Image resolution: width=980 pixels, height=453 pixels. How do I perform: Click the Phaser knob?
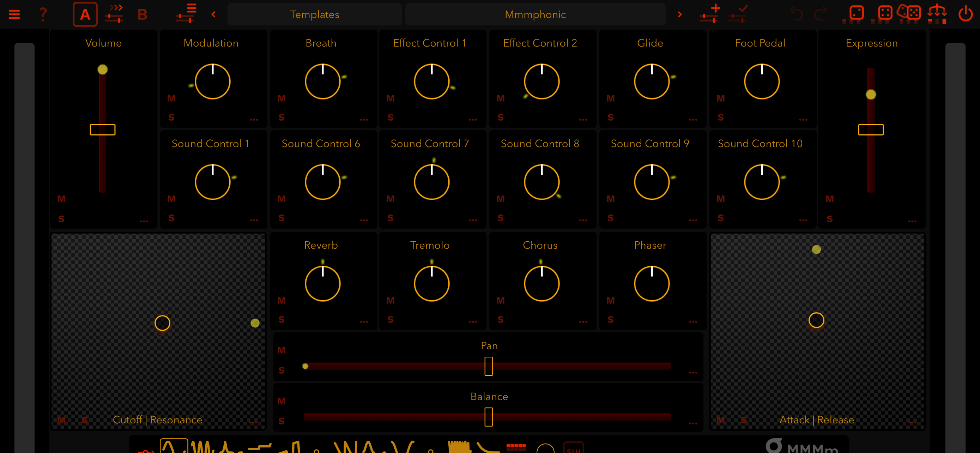(651, 283)
